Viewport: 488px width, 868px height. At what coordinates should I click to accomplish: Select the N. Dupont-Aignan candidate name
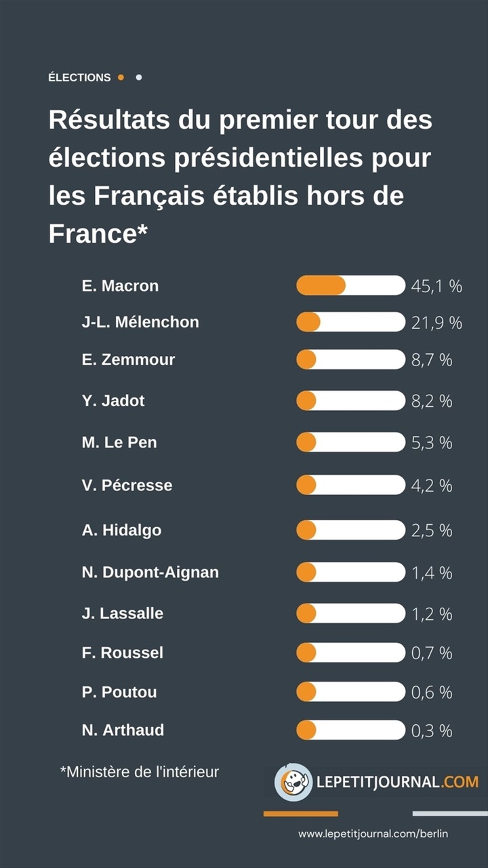(150, 572)
